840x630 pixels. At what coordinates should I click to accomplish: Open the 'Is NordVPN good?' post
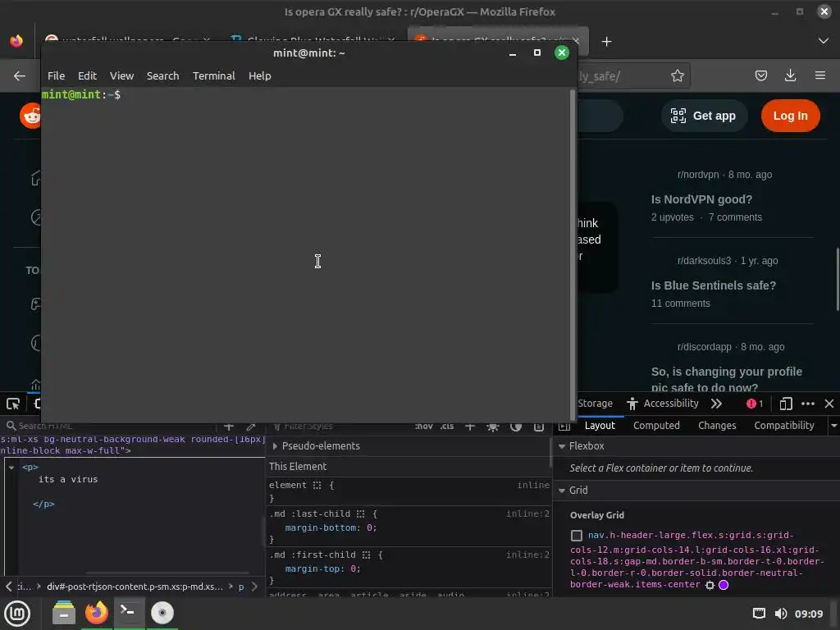click(701, 199)
